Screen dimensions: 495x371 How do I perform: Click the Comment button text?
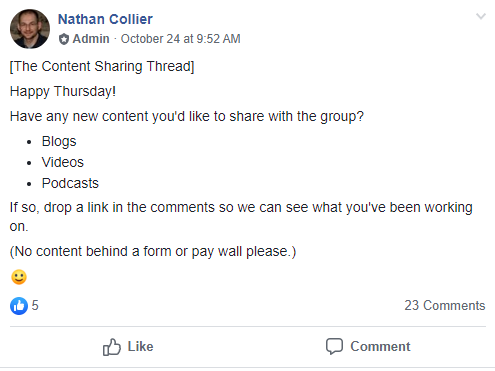[380, 346]
